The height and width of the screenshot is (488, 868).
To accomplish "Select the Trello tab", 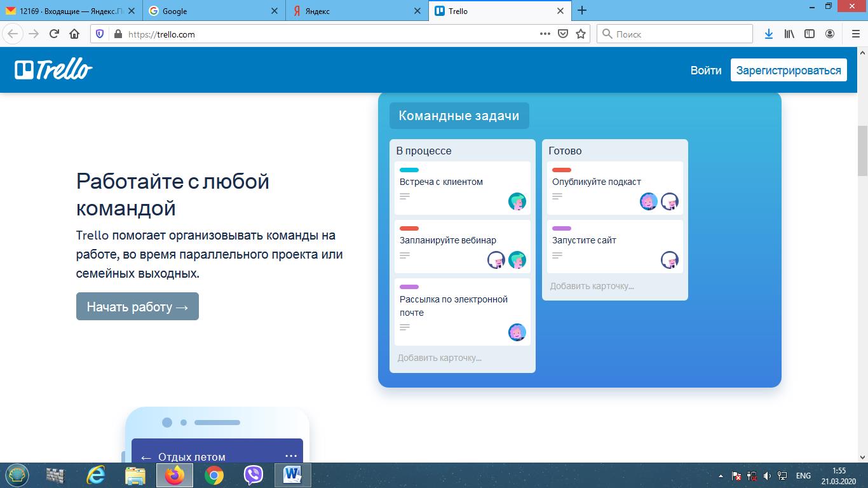I will coord(499,11).
